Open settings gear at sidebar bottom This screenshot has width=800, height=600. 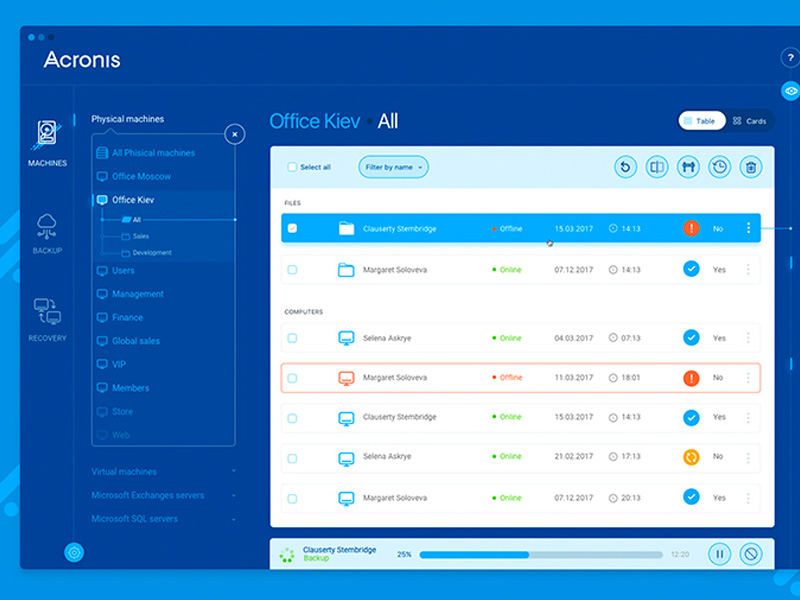point(74,553)
